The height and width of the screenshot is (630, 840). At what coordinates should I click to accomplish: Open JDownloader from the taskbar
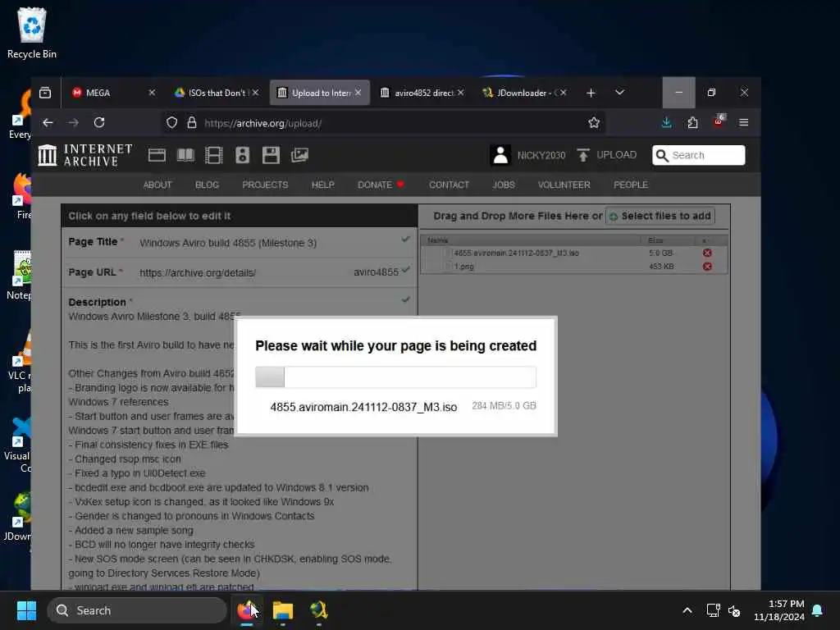click(319, 610)
